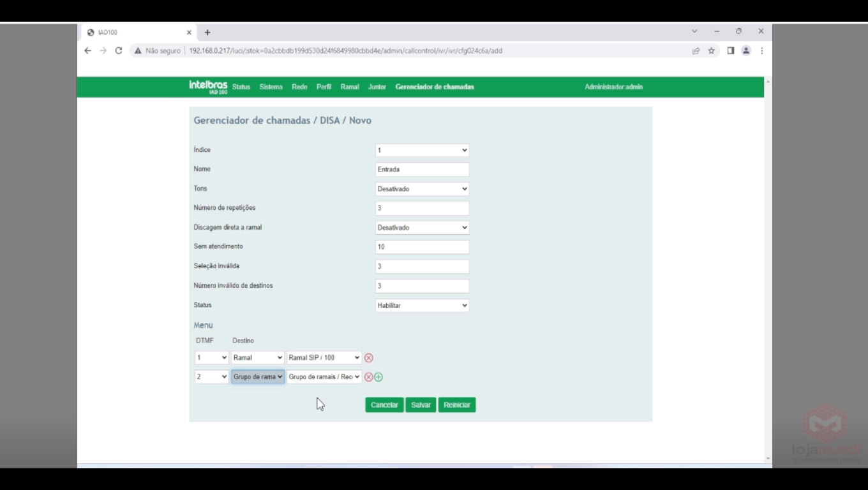Open the Índice dropdown
The image size is (868, 490).
[x=422, y=151]
